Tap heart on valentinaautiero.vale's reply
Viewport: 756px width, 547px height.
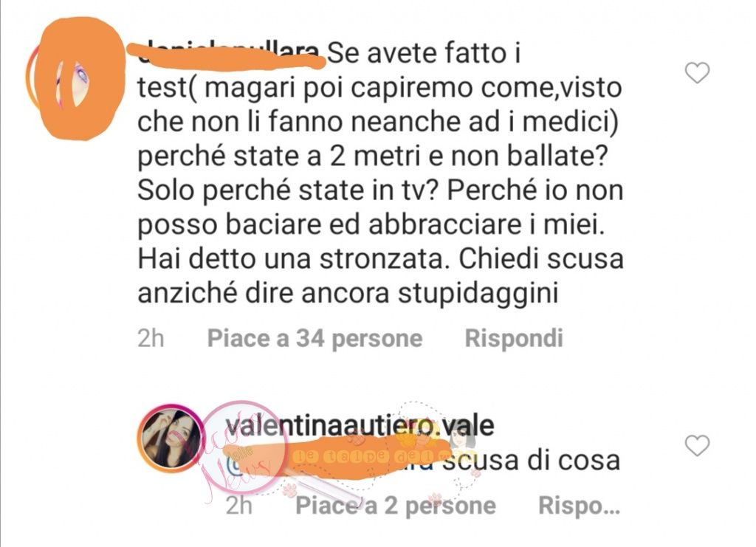tap(697, 445)
